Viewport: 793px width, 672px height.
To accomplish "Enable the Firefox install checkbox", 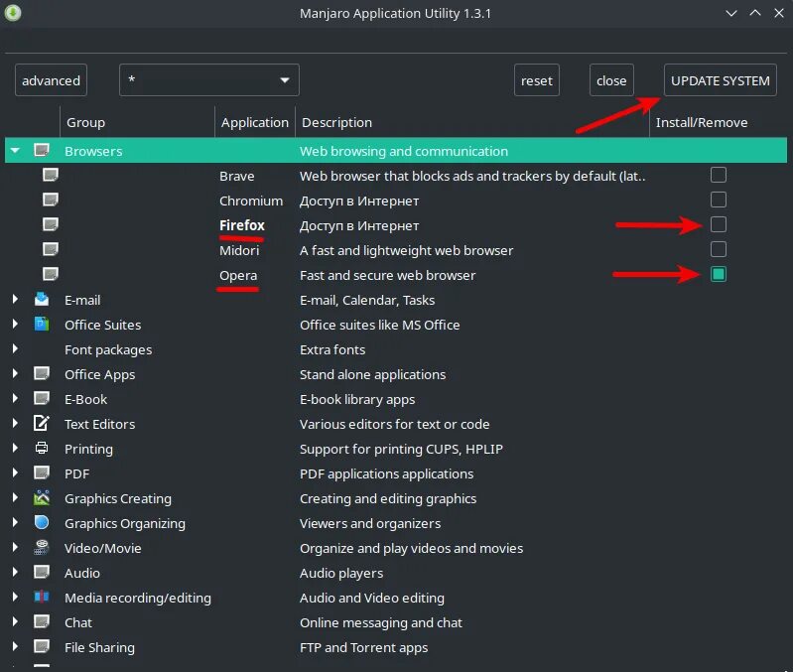I will [x=719, y=224].
